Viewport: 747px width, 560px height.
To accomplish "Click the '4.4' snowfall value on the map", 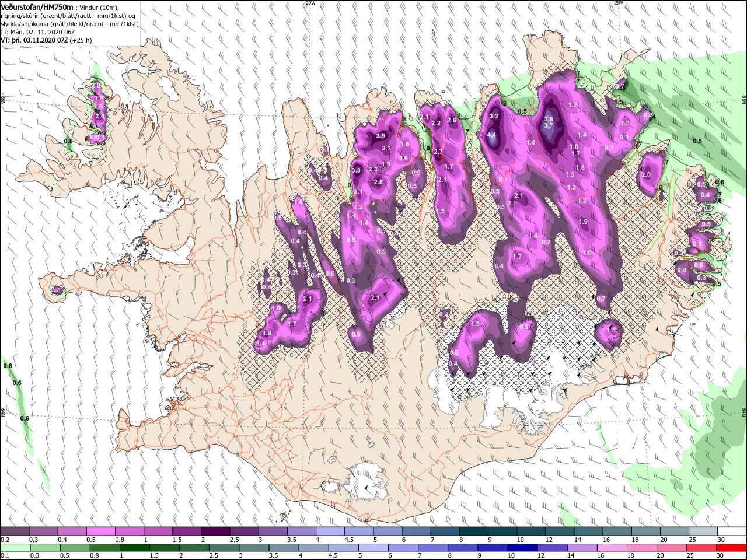I will coord(491,135).
